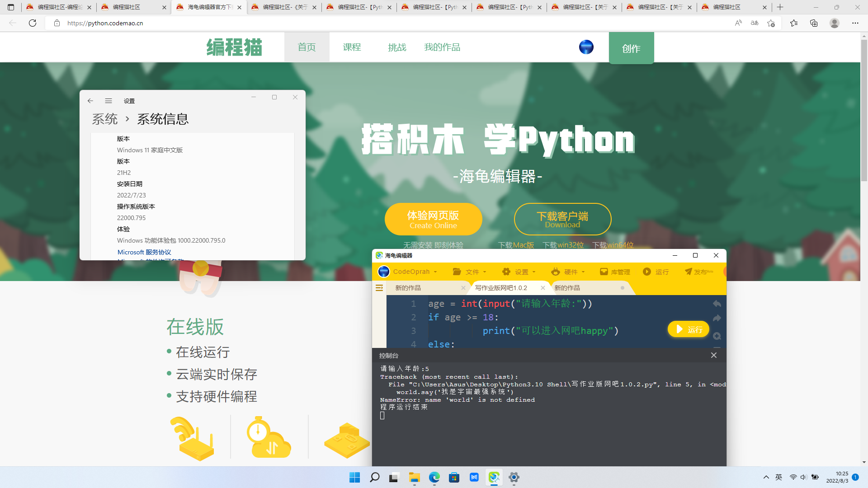
Task: Open the 设置 dropdown in the turtle editor
Action: click(x=519, y=272)
